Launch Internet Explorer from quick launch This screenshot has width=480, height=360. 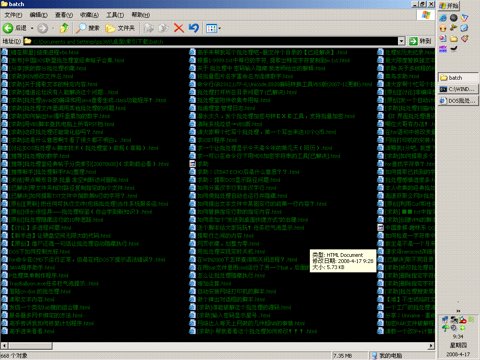[443, 18]
